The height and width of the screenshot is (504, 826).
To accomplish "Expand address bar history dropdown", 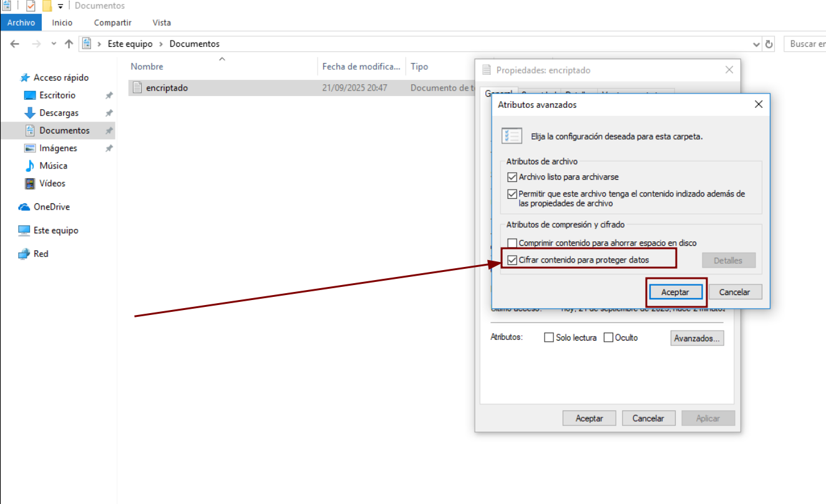I will pos(757,44).
